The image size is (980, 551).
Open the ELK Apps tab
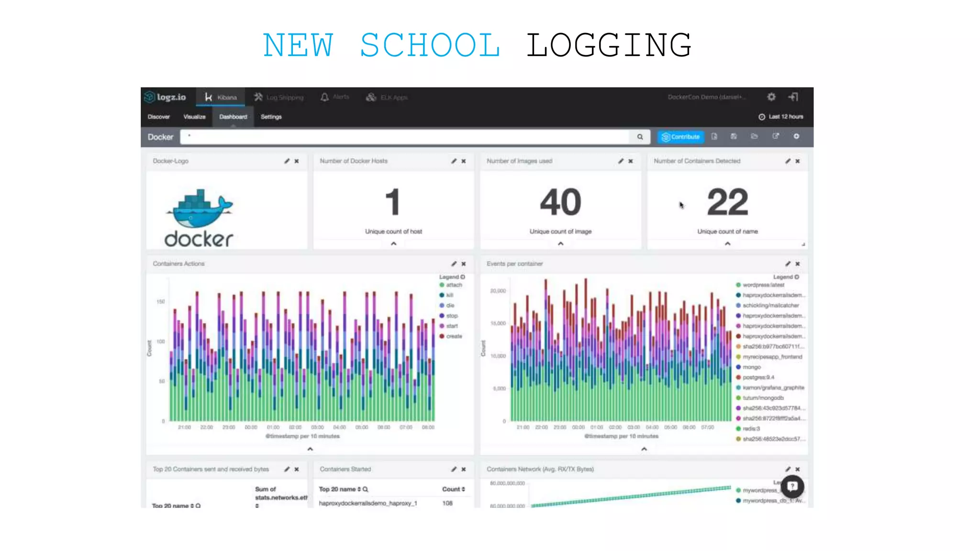pos(387,97)
